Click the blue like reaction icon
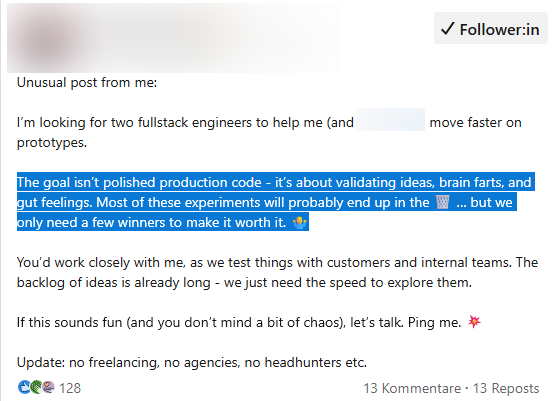Image resolution: width=553 pixels, height=401 pixels. (x=24, y=387)
